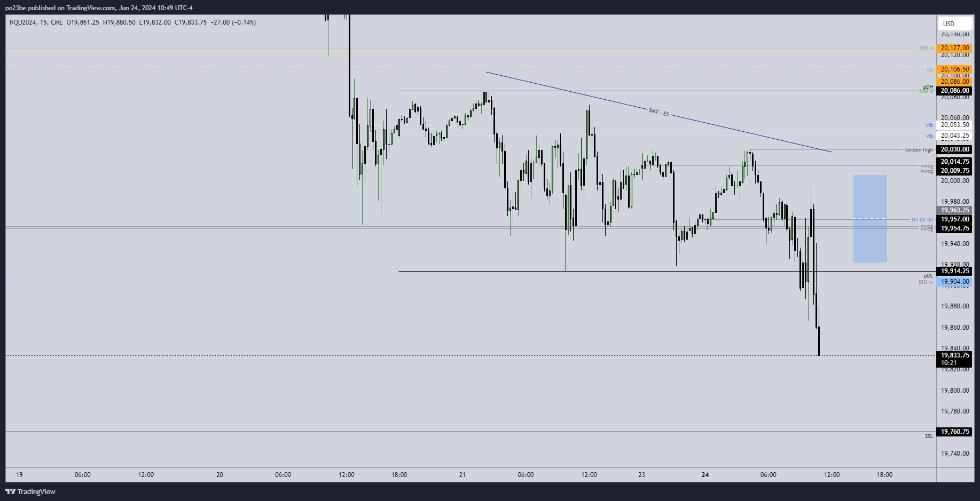Image resolution: width=980 pixels, height=501 pixels.
Task: Select the SMT - ES trendline label
Action: tap(658, 113)
